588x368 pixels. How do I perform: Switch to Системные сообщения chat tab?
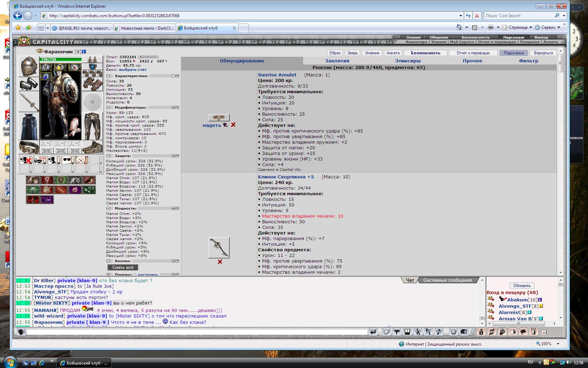(447, 280)
